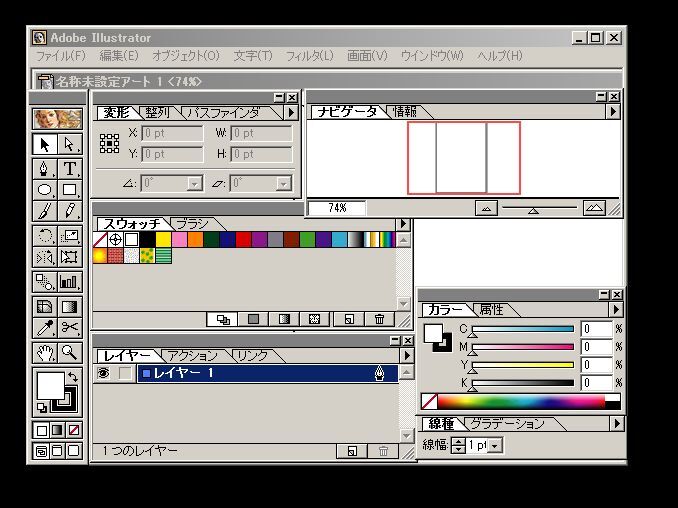The width and height of the screenshot is (678, 508).
Task: Select the Gradient Mesh tool
Action: pos(45,307)
